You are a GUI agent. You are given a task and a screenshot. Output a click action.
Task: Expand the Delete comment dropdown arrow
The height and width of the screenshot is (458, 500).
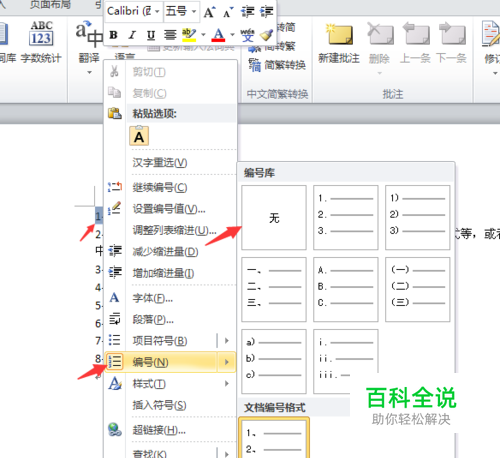tap(379, 73)
